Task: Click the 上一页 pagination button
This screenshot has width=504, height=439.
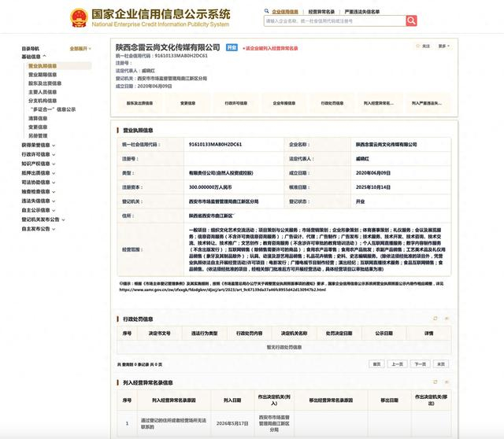Action: tap(397, 363)
